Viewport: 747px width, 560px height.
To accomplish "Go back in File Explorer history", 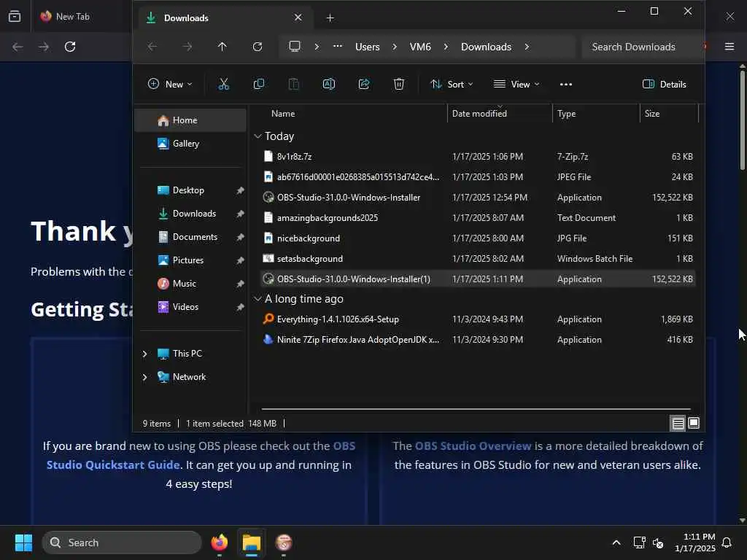I will tap(152, 47).
